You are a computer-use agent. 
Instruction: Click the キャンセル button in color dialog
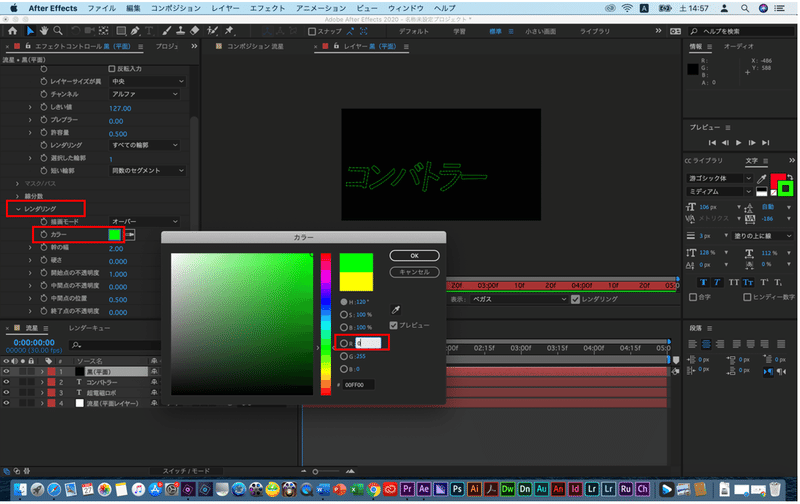[414, 271]
